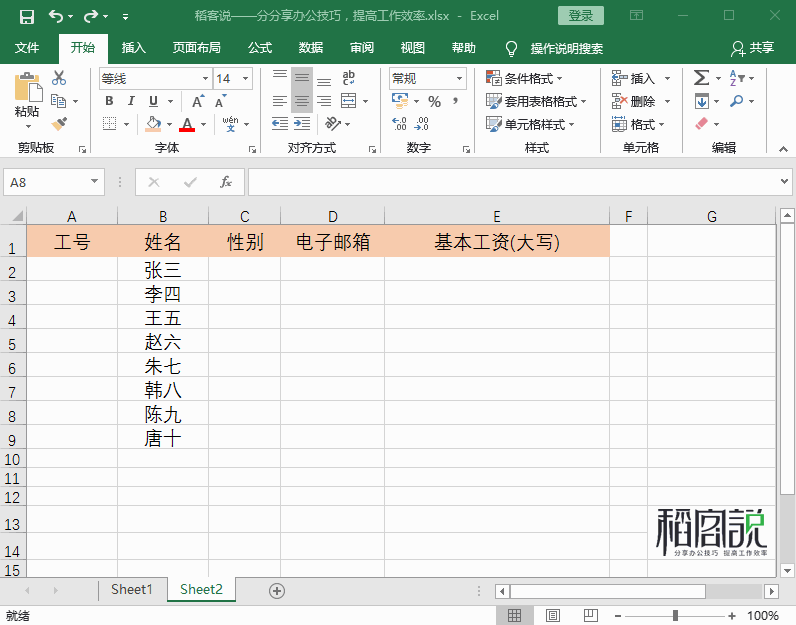Decrease font size with smaller A icon
This screenshot has width=796, height=625.
coord(220,101)
